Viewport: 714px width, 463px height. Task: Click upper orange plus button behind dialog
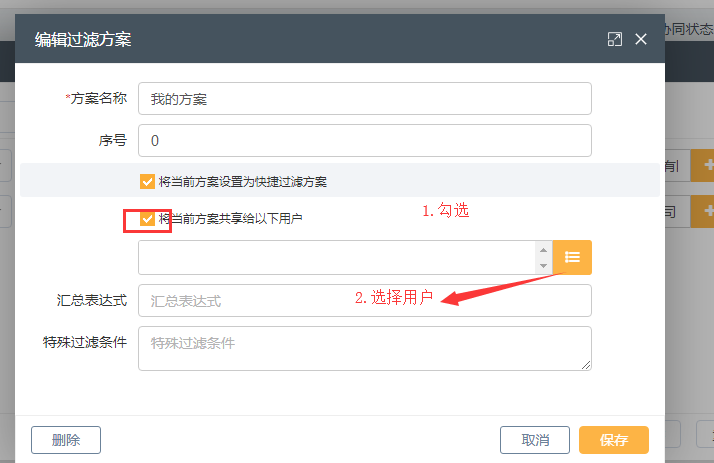click(703, 166)
